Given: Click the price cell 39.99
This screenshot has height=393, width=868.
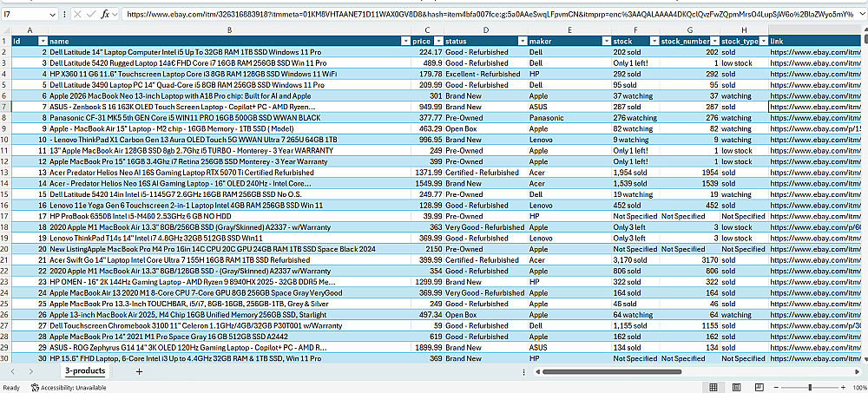Looking at the screenshot, I should pos(427,216).
